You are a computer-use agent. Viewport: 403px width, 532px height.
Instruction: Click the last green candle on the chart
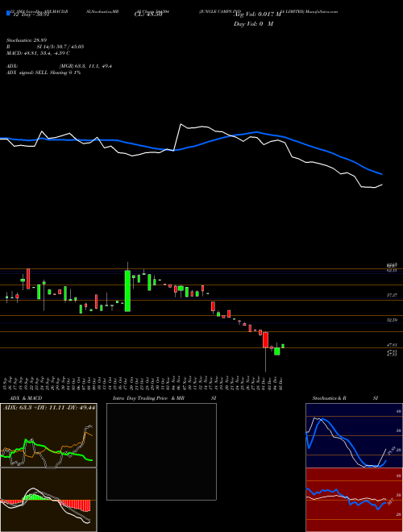pos(283,346)
